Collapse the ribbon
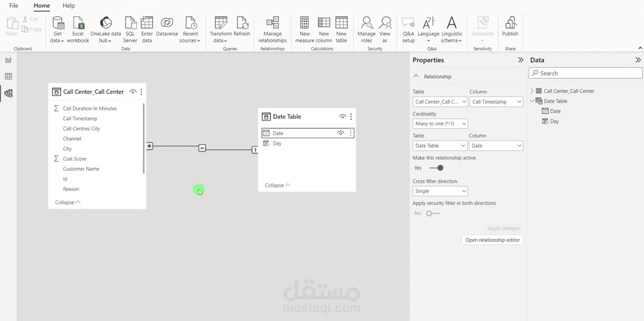Viewport: 644px width, 321px height. coord(640,48)
